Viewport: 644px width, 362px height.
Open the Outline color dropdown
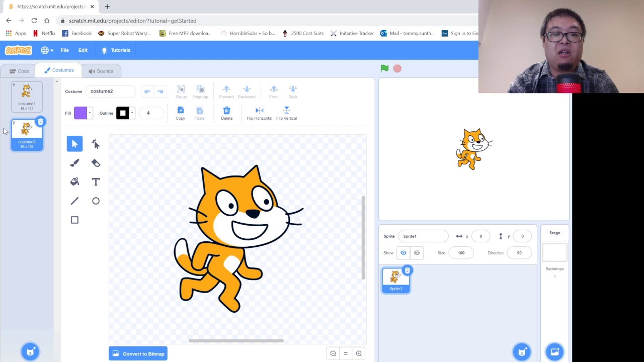[132, 113]
